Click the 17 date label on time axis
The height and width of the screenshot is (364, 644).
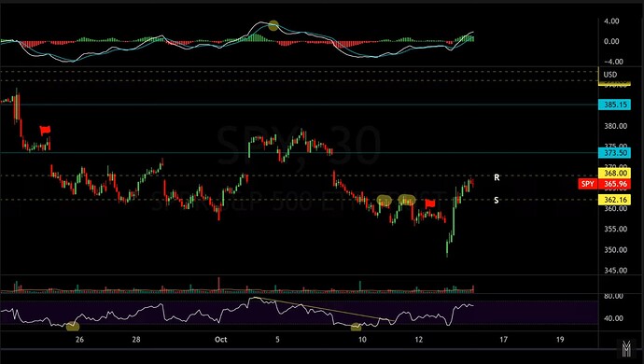[x=503, y=340]
